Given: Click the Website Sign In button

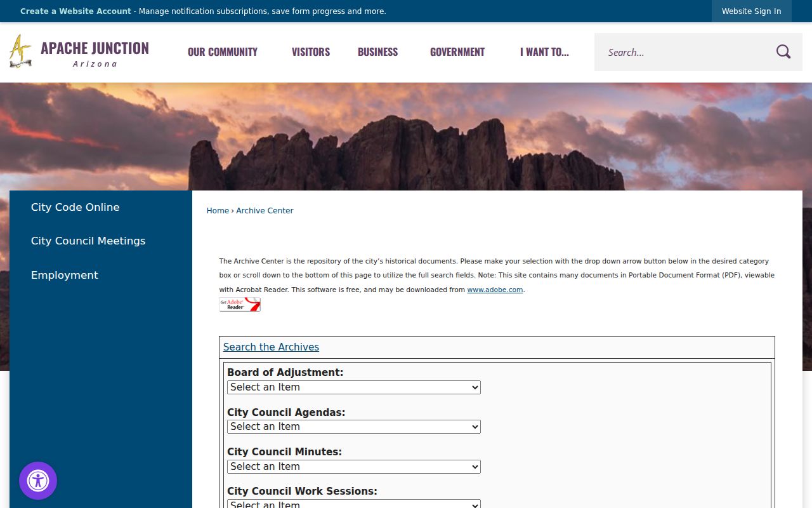Looking at the screenshot, I should point(751,11).
